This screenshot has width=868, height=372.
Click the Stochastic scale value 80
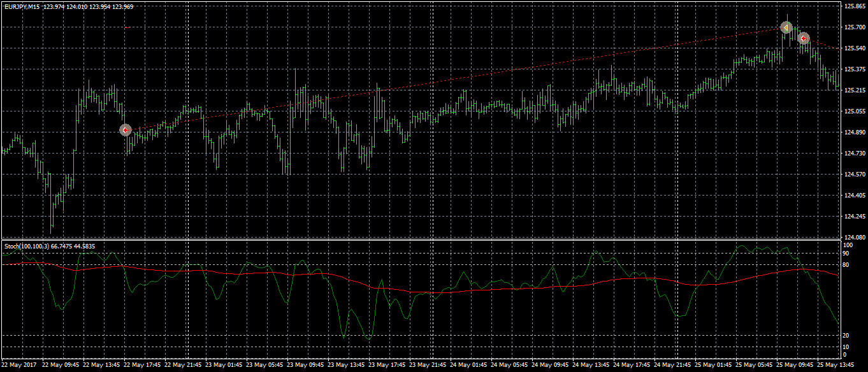coord(847,265)
